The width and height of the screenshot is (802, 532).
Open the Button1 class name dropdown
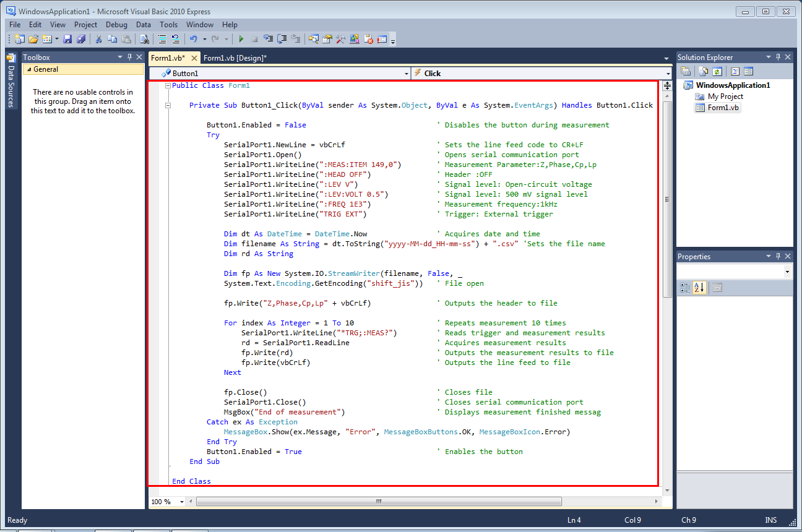[406, 73]
